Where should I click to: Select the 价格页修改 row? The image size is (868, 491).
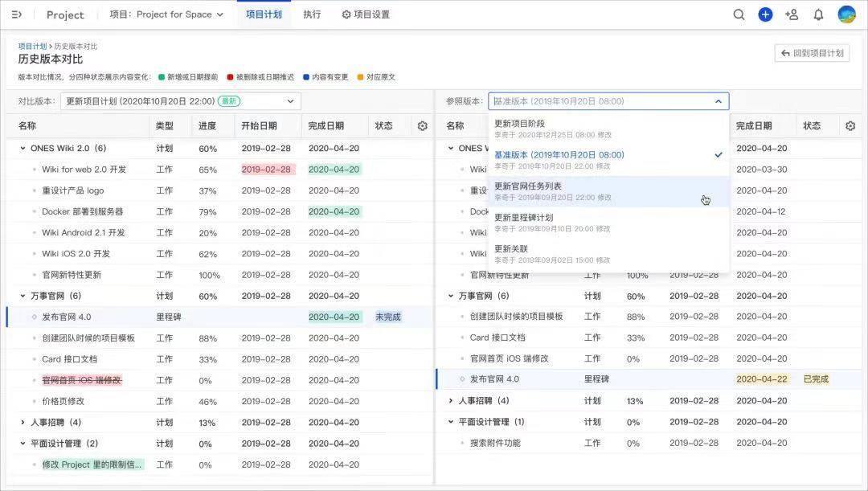coord(219,401)
